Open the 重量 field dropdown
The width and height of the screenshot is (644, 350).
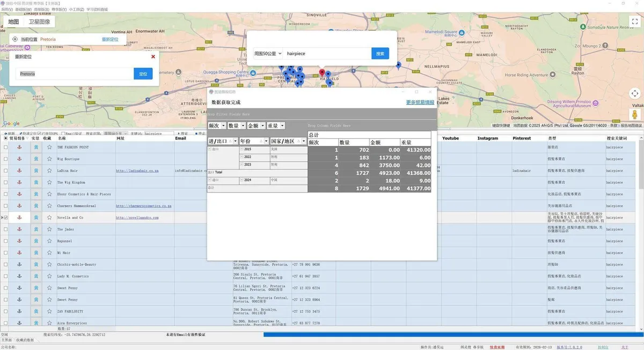click(x=282, y=125)
